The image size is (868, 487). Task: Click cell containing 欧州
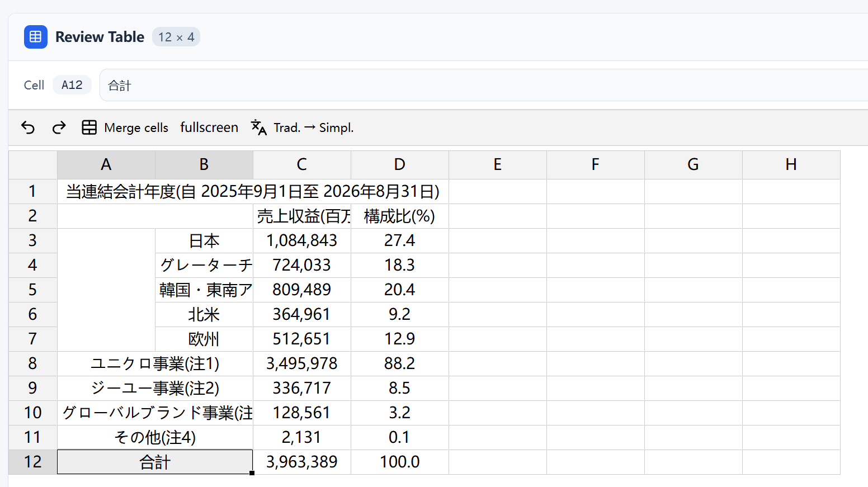[x=204, y=339]
